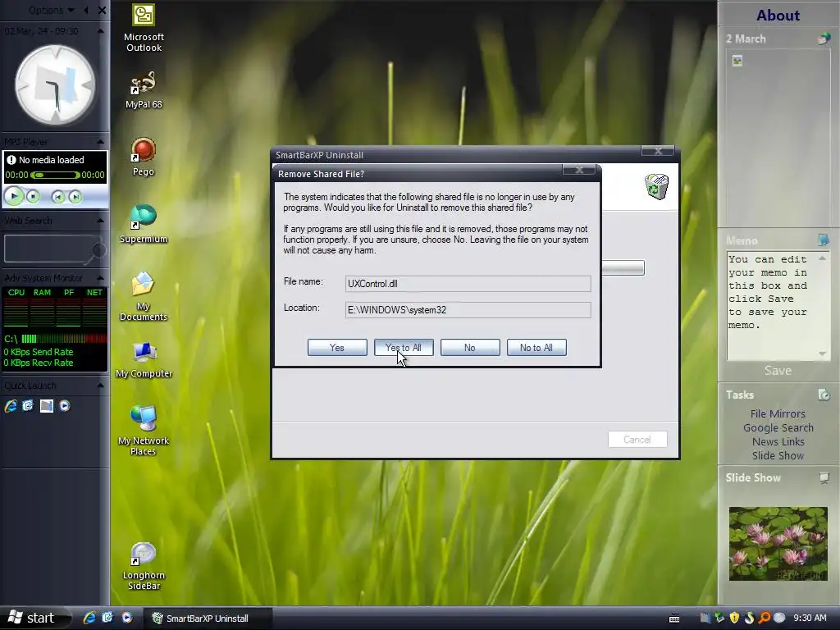Click Yes to remove the shared file
840x630 pixels.
[337, 348]
